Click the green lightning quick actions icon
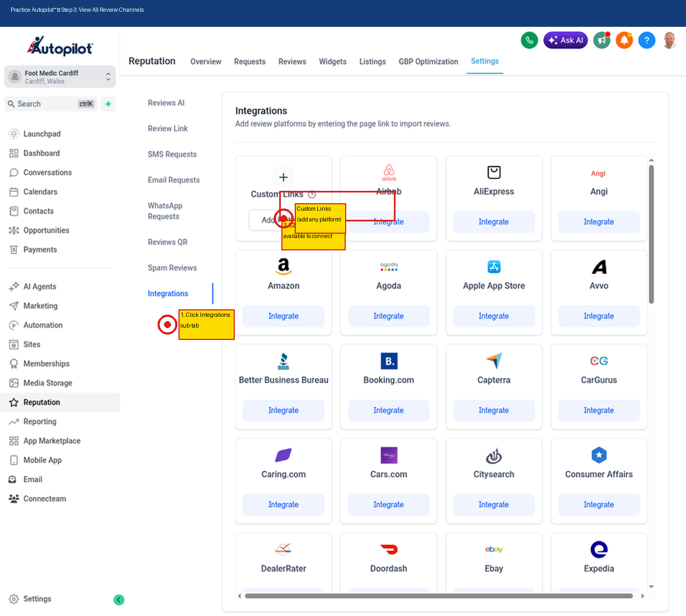 click(108, 104)
